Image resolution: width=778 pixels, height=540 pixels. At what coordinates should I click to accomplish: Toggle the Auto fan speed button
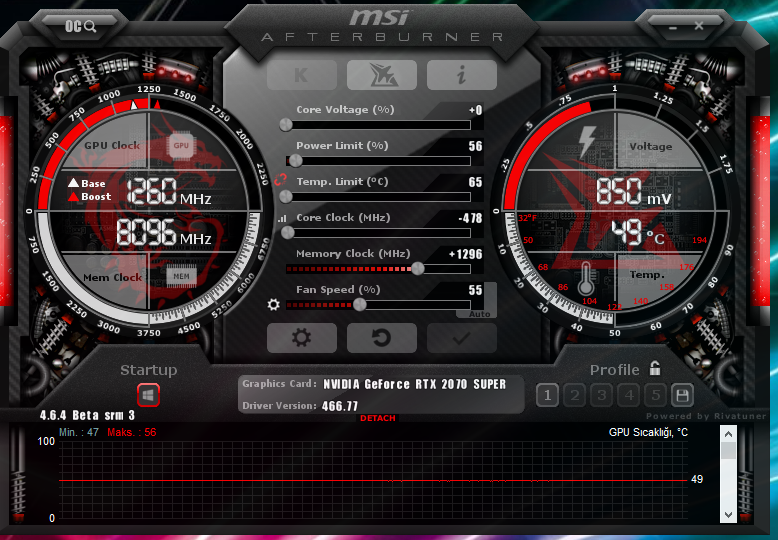479,314
